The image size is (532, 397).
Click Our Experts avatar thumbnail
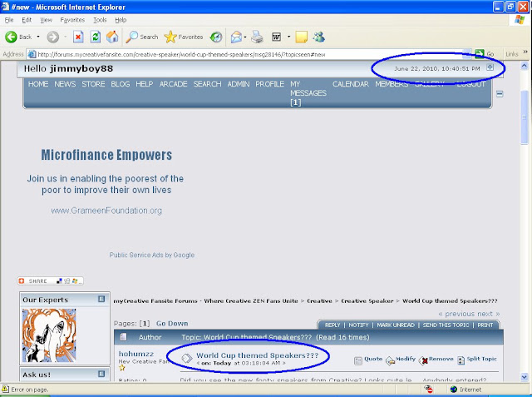[x=49, y=335]
